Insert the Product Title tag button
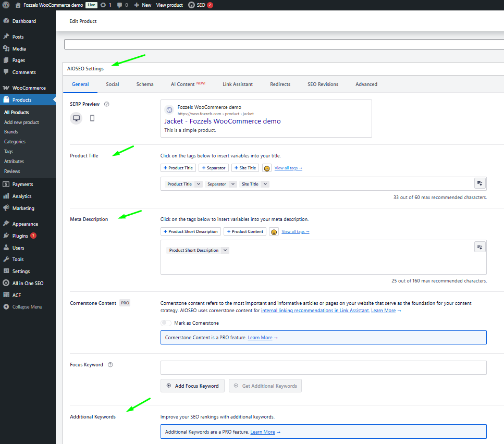The height and width of the screenshot is (444, 504). [178, 168]
